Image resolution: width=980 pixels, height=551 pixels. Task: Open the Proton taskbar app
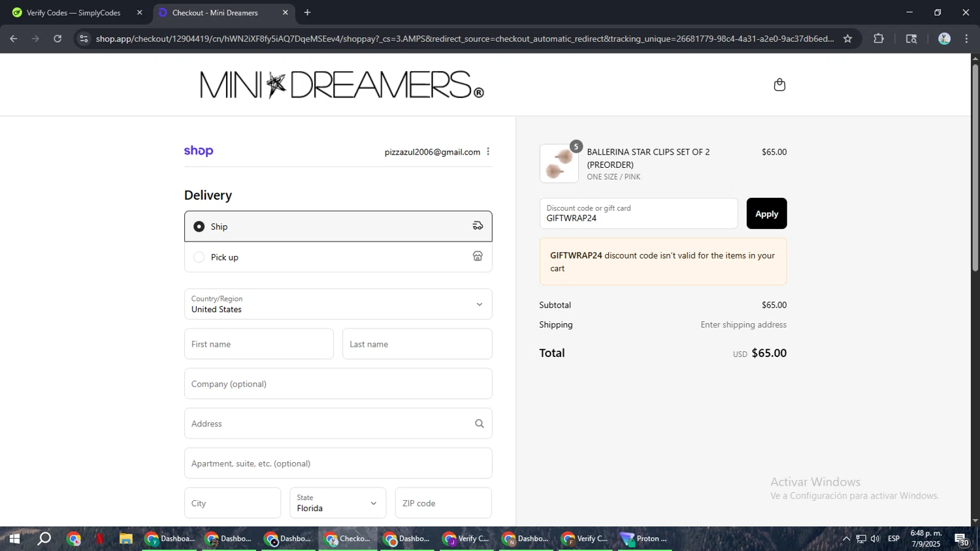point(645,539)
